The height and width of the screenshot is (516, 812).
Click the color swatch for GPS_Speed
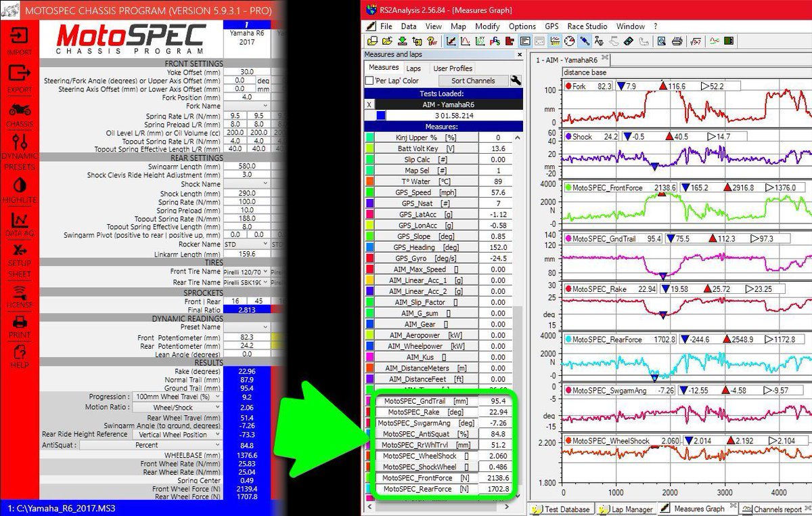(x=369, y=192)
